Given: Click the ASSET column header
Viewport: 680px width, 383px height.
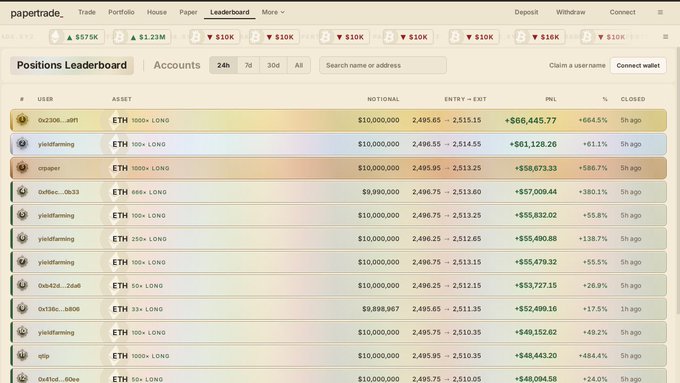Looking at the screenshot, I should coord(122,99).
